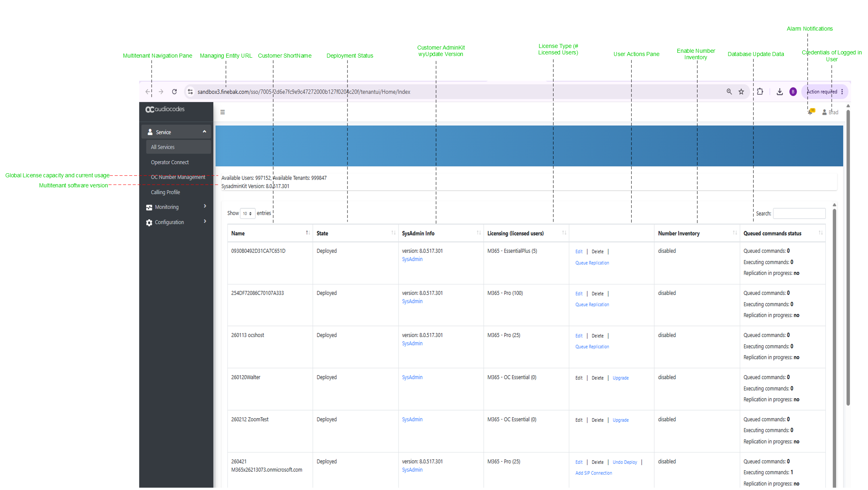Open the Show entries dropdown
The image size is (868, 490).
tap(248, 214)
